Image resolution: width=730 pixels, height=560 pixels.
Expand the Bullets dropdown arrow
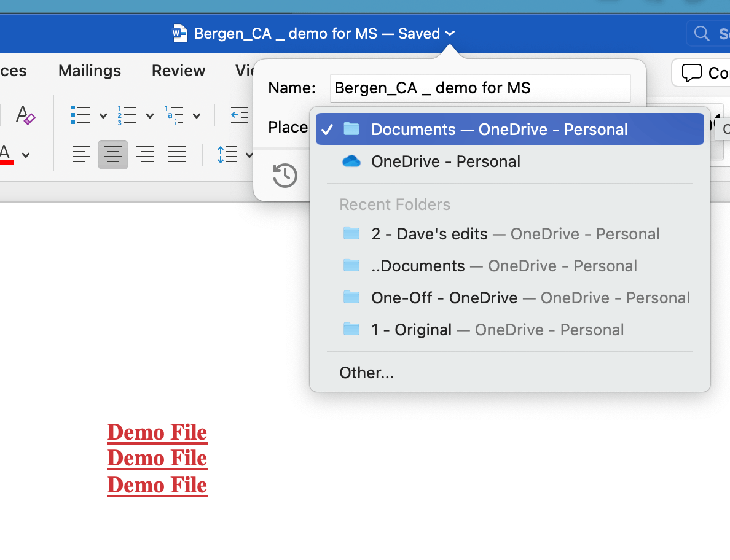103,116
